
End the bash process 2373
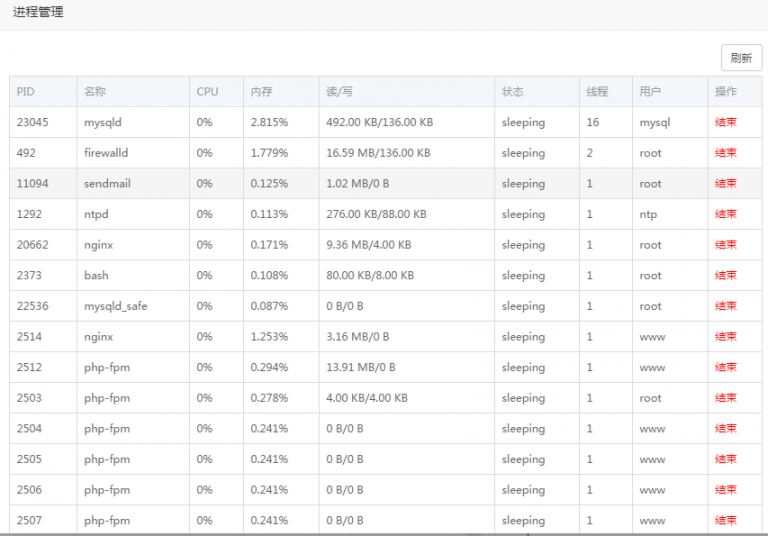(x=725, y=275)
